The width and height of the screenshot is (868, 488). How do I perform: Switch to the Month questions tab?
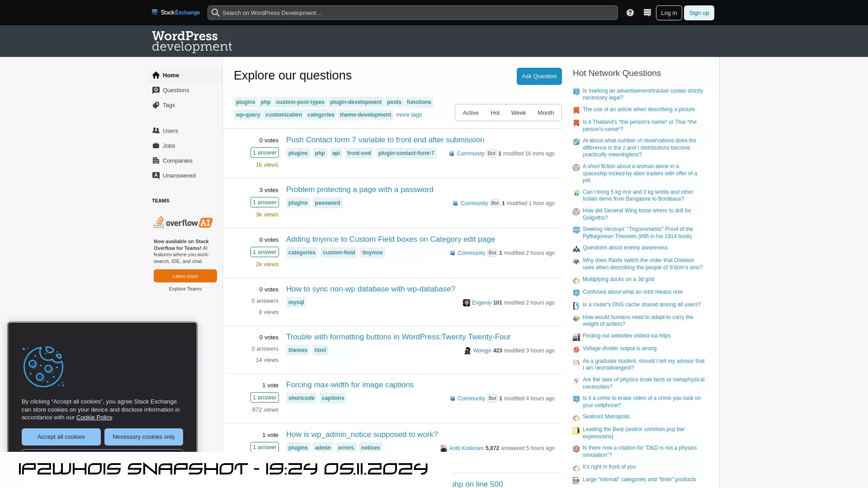[x=546, y=113]
